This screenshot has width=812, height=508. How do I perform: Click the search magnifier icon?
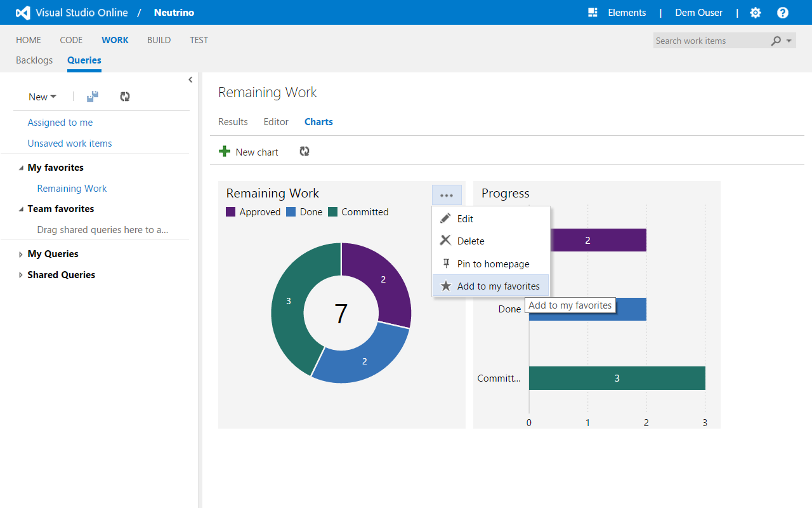(x=776, y=41)
